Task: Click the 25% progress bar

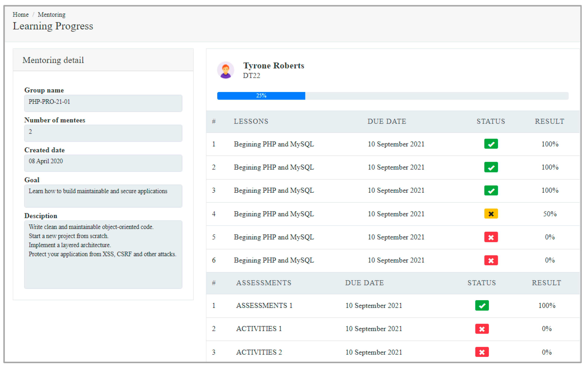Action: coord(261,96)
